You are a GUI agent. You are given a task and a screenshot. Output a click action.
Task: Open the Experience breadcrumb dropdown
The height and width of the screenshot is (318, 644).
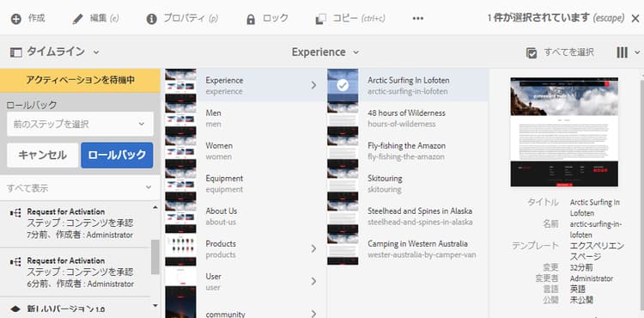coord(356,52)
